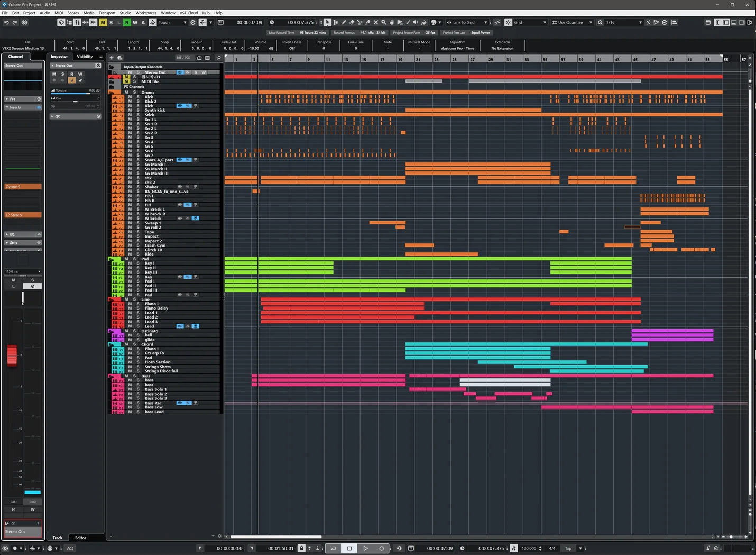756x555 pixels.
Task: Click the red channel volume fader
Action: pos(12,355)
